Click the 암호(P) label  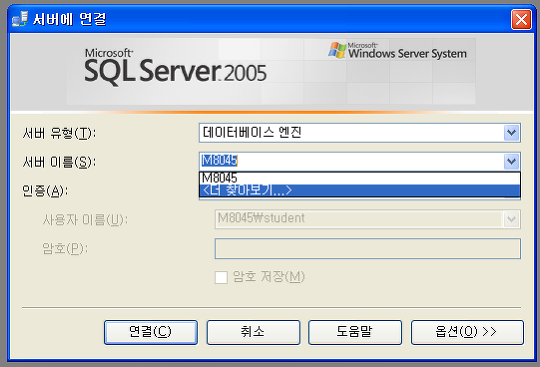point(65,248)
